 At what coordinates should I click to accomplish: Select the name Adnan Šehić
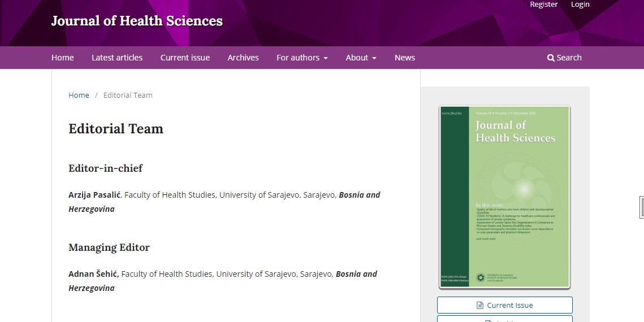[94, 274]
